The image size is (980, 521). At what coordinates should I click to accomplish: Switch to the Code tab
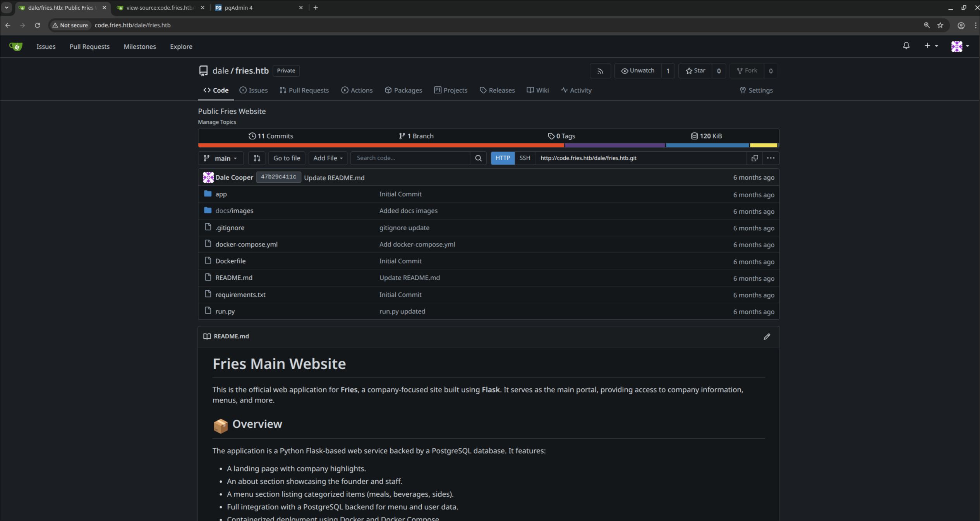click(216, 90)
